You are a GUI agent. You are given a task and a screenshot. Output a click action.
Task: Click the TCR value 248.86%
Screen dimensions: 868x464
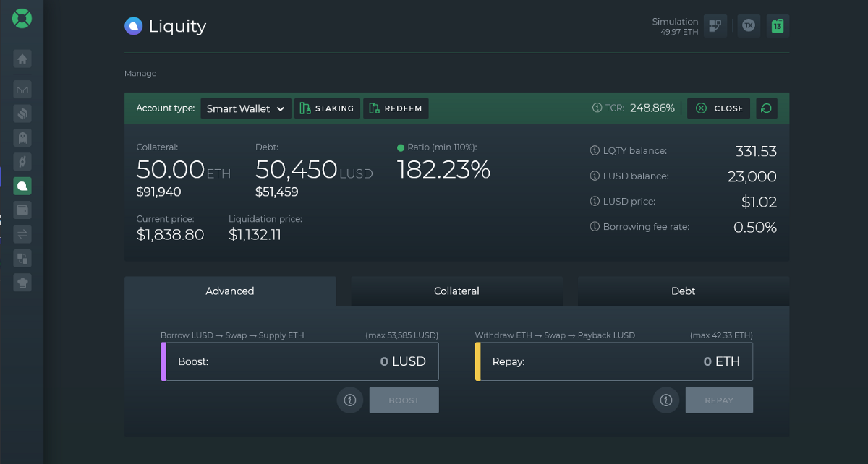[652, 108]
